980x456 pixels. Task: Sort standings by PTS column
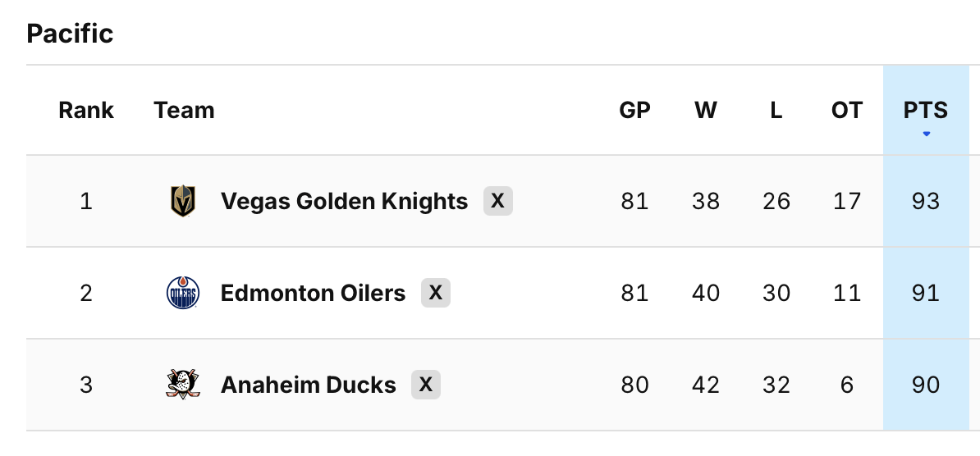[926, 110]
